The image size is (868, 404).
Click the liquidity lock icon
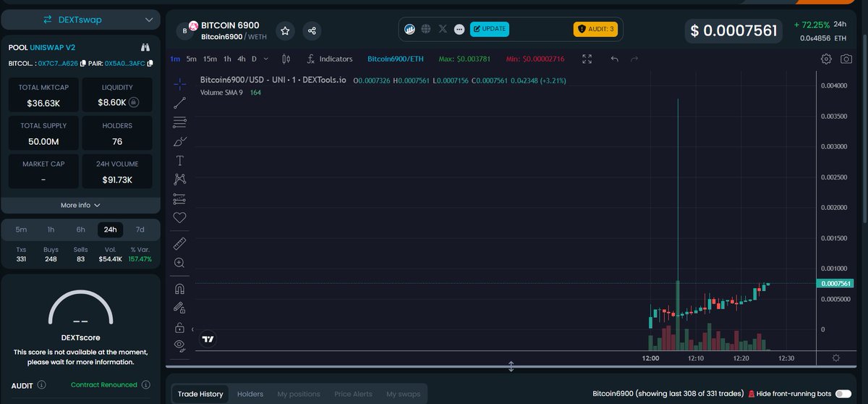tap(135, 103)
